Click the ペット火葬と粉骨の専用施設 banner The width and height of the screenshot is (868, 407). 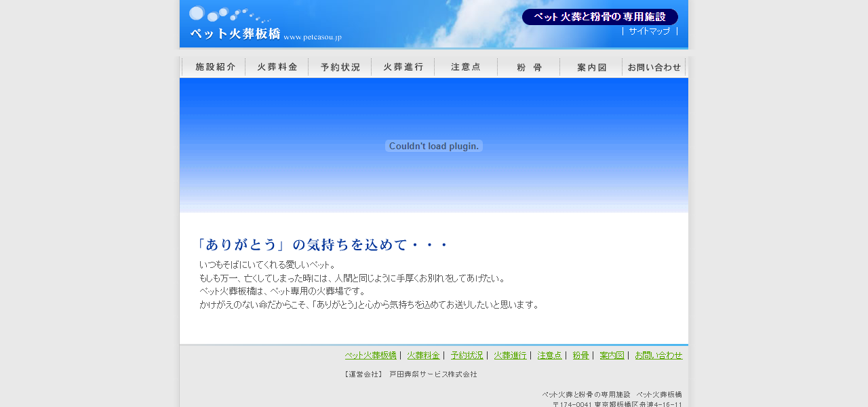(600, 17)
